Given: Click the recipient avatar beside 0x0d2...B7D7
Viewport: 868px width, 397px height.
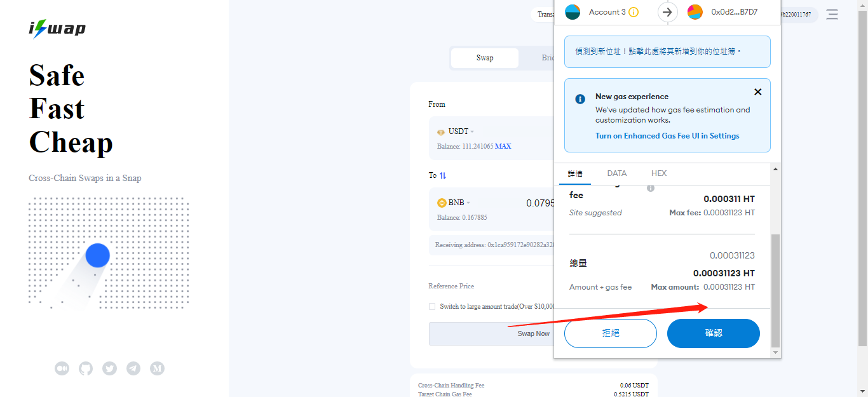Looking at the screenshot, I should pyautogui.click(x=695, y=12).
